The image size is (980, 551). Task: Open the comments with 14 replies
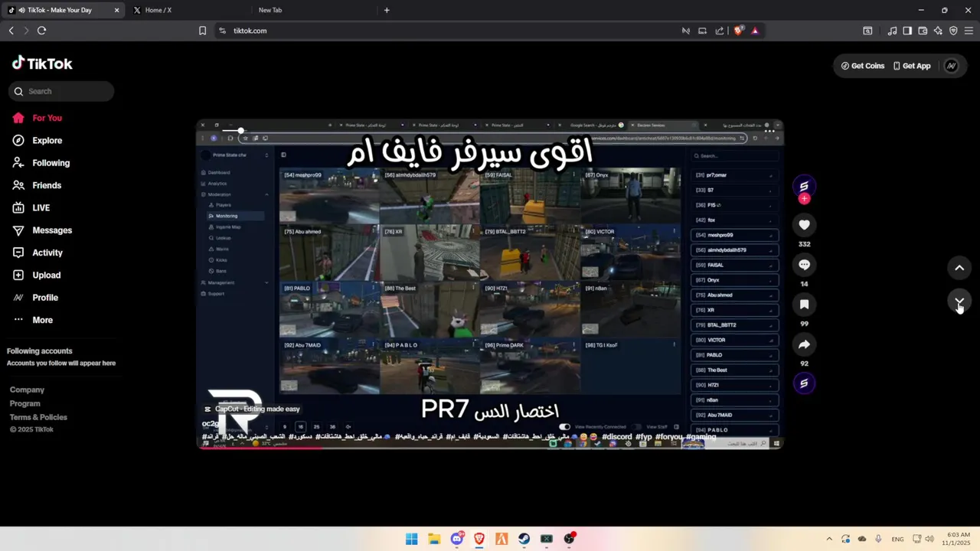pos(804,265)
